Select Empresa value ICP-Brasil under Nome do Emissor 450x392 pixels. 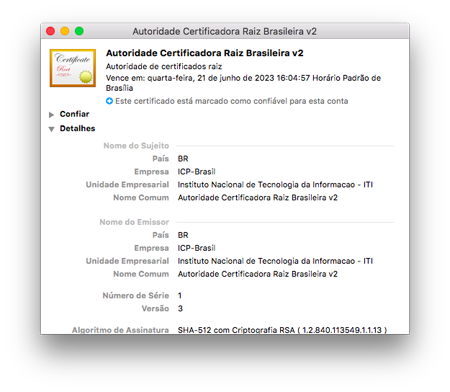[x=197, y=248]
